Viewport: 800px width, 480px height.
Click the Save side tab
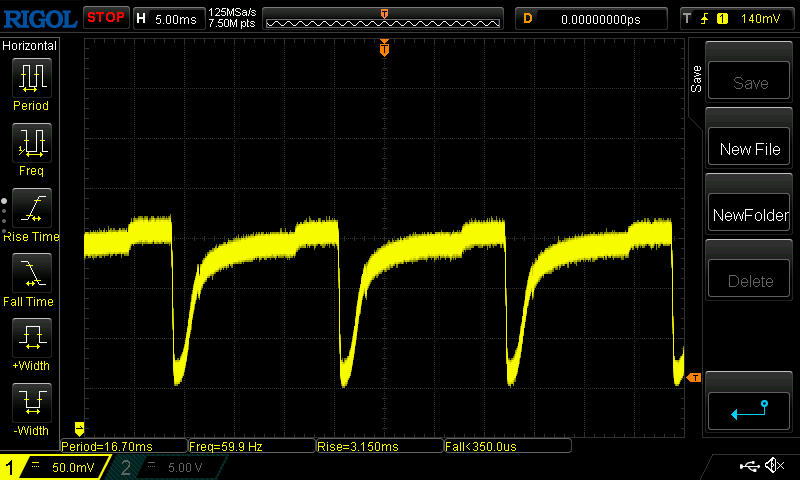696,79
